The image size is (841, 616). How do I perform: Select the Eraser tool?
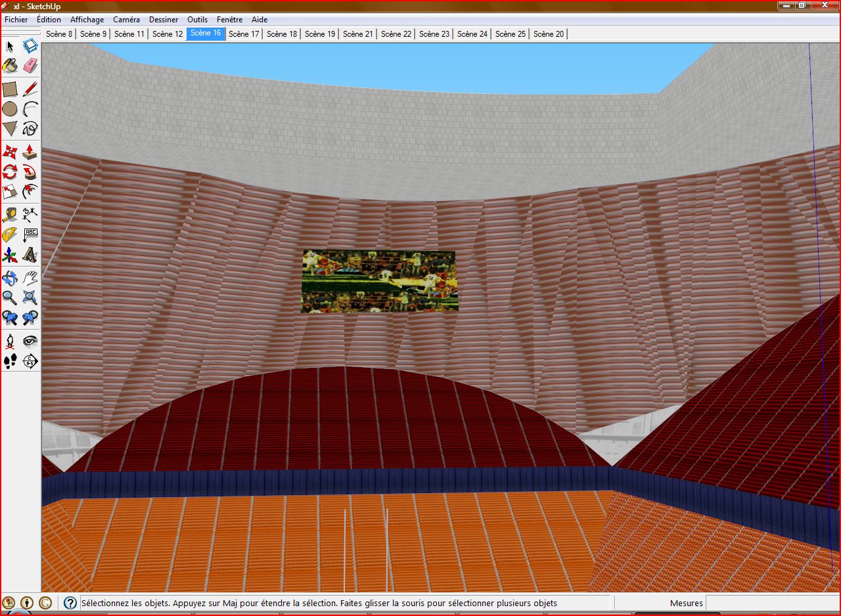point(30,66)
